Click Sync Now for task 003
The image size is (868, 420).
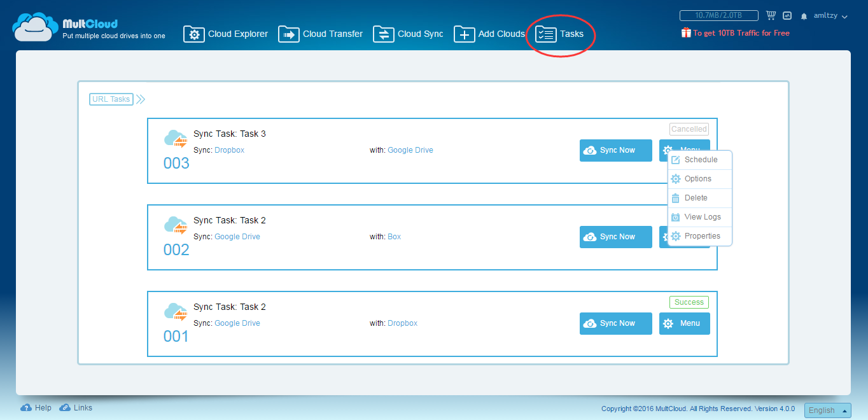616,150
